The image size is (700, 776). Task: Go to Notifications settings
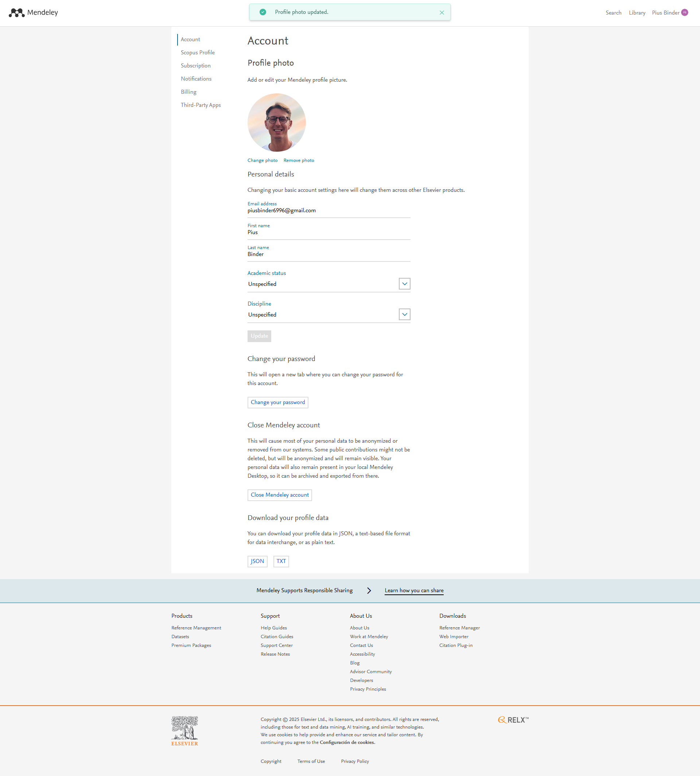pyautogui.click(x=196, y=79)
